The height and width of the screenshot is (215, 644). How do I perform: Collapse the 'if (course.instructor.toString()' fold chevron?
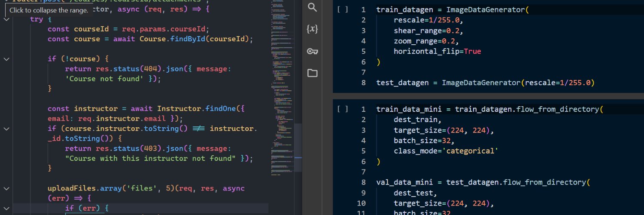click(x=6, y=129)
